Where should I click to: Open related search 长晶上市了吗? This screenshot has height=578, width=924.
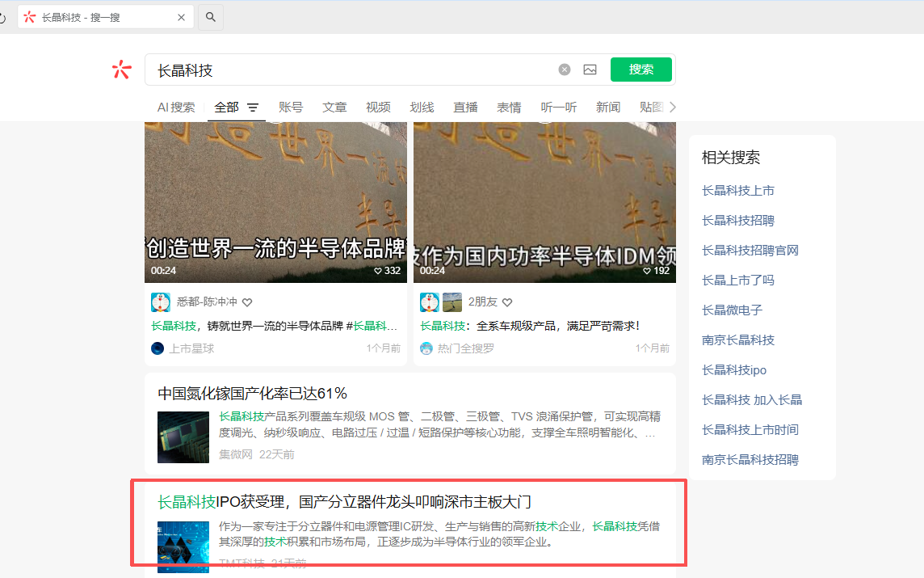coord(737,281)
